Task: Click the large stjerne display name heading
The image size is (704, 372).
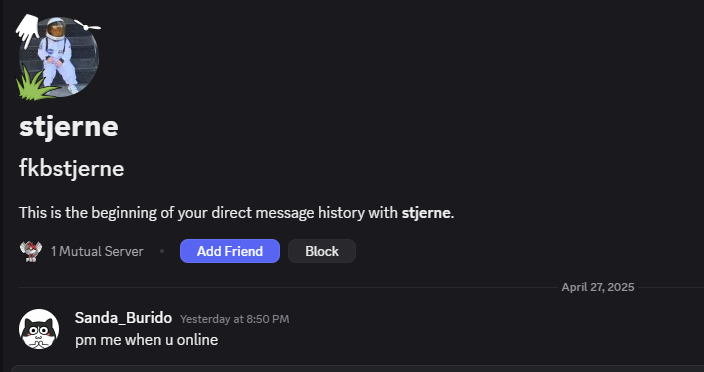Action: 69,127
